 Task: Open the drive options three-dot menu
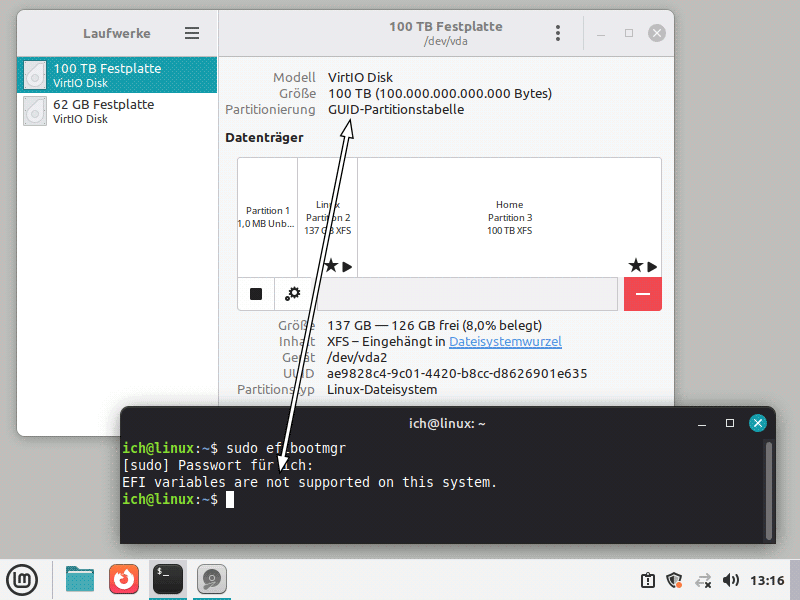[558, 33]
